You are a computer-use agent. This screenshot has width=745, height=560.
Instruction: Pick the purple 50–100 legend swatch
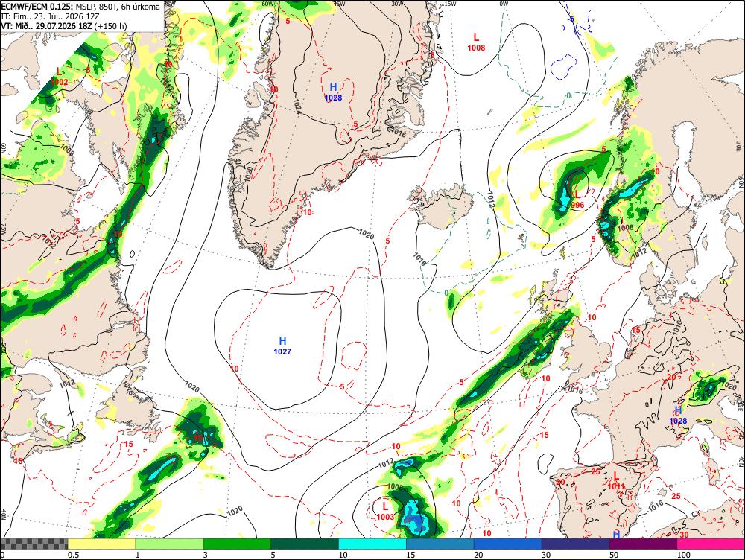pyautogui.click(x=644, y=544)
